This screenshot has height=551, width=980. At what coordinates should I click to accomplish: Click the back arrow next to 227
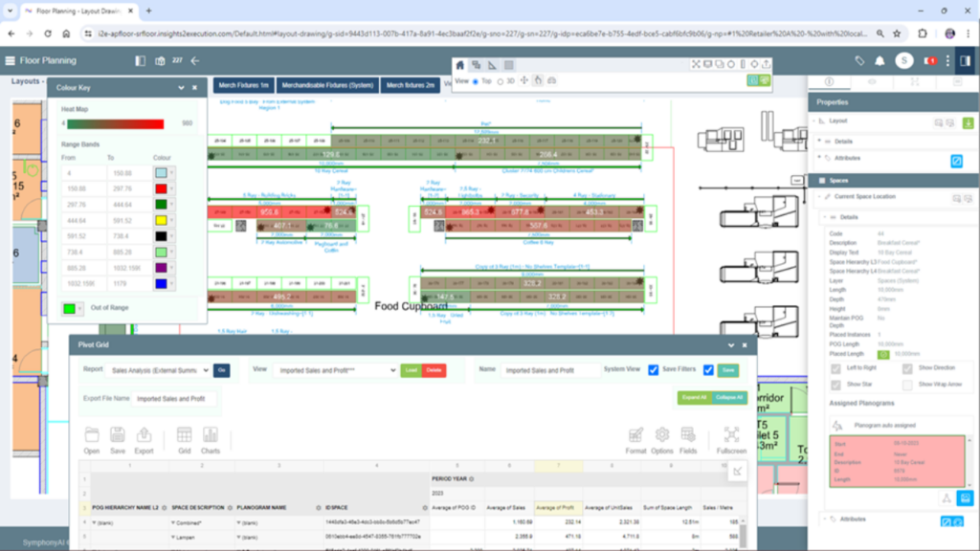pos(195,61)
